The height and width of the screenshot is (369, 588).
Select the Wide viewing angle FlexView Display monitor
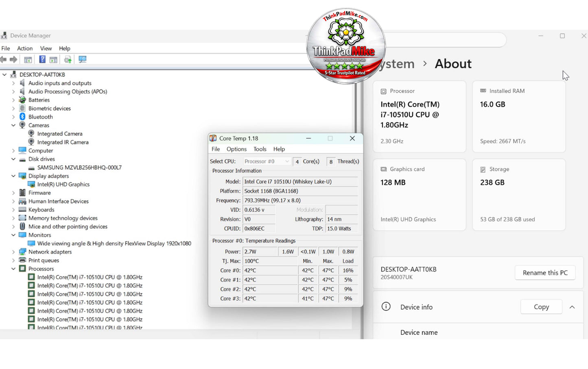tap(114, 243)
